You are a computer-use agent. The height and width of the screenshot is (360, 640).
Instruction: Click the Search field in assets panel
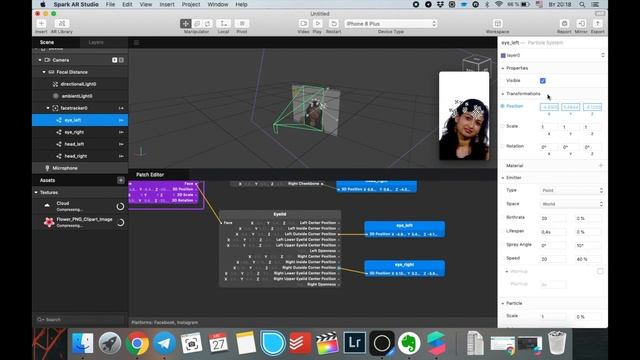[80, 320]
